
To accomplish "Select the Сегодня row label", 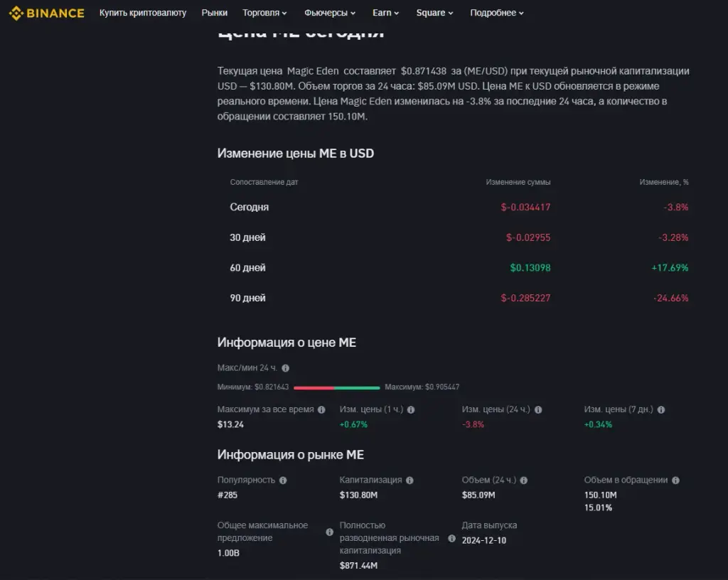I will 250,207.
